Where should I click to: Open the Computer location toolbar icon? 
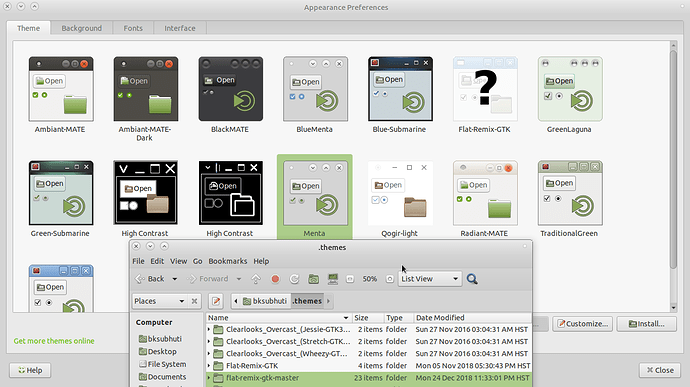click(333, 279)
